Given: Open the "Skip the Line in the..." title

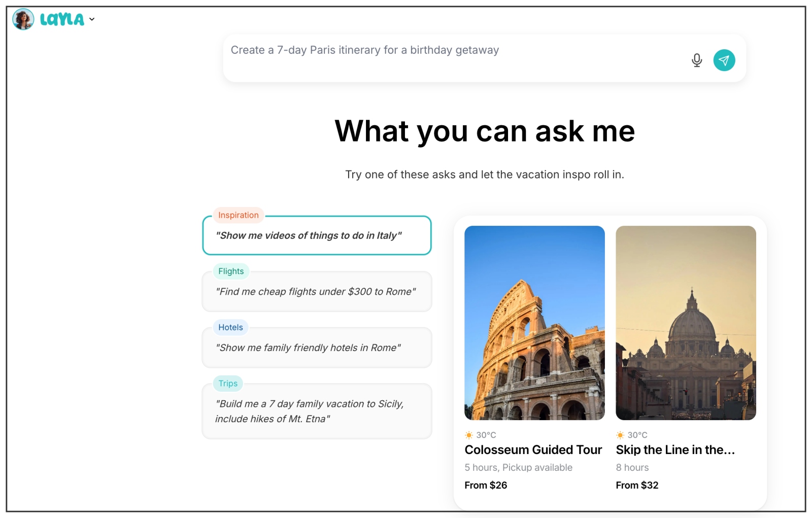Looking at the screenshot, I should pyautogui.click(x=675, y=450).
